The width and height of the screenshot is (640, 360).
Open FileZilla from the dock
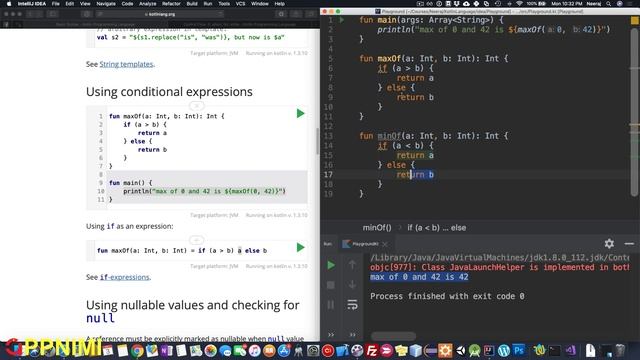click(372, 351)
